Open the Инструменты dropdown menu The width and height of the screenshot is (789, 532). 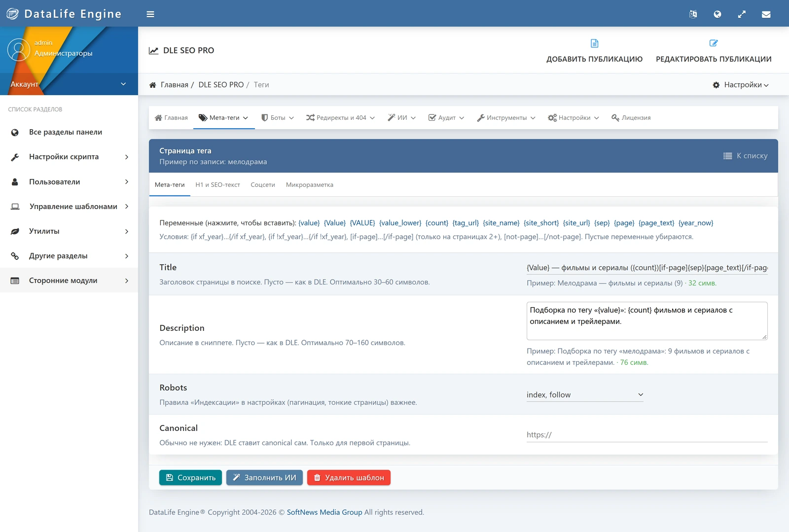(506, 118)
